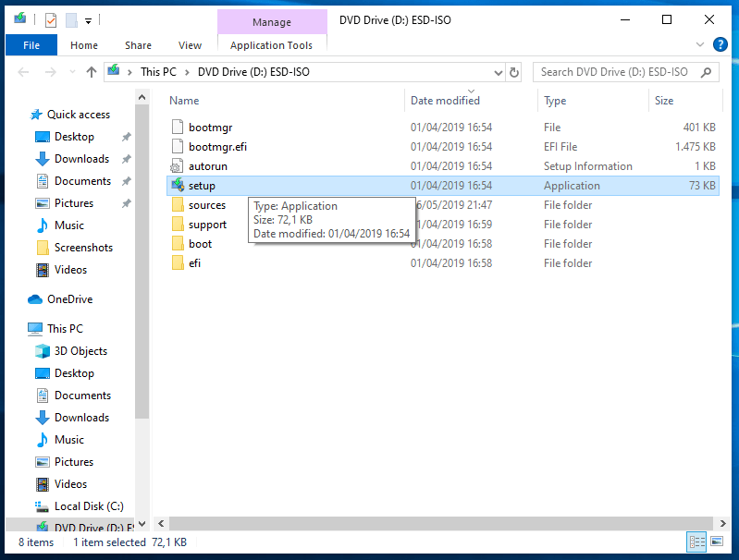Select the support folder icon
Screen dimensions: 739x560
pos(178,224)
